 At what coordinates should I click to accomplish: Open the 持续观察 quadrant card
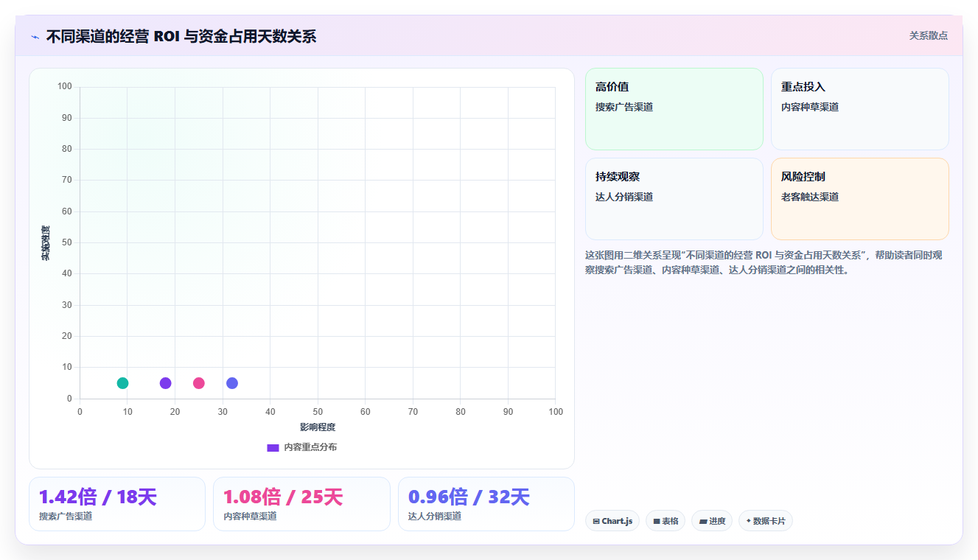(x=674, y=199)
